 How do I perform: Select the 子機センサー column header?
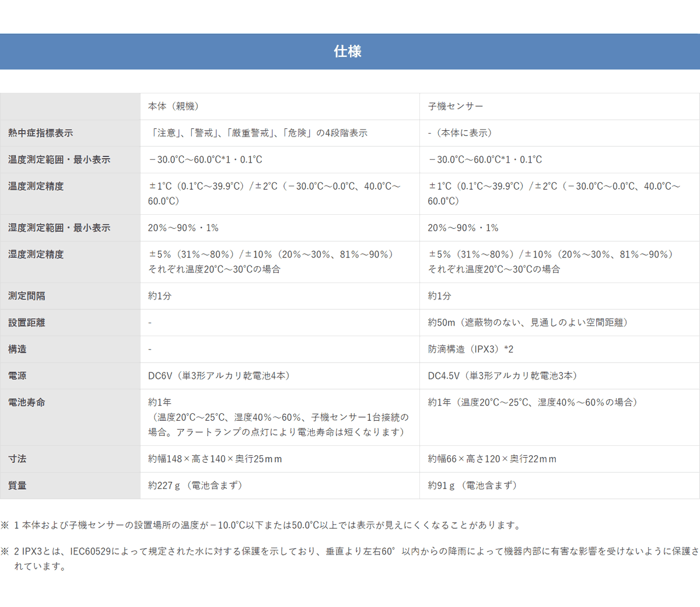(x=559, y=106)
